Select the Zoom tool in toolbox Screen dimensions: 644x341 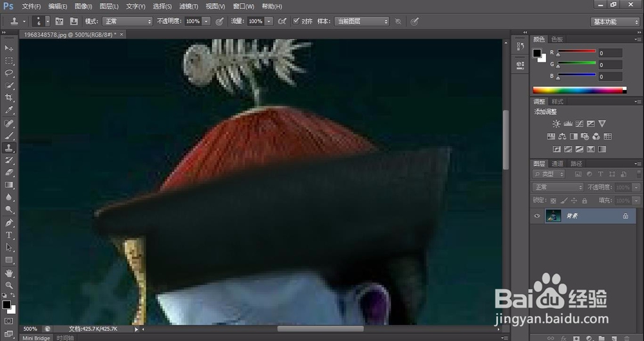click(x=8, y=285)
